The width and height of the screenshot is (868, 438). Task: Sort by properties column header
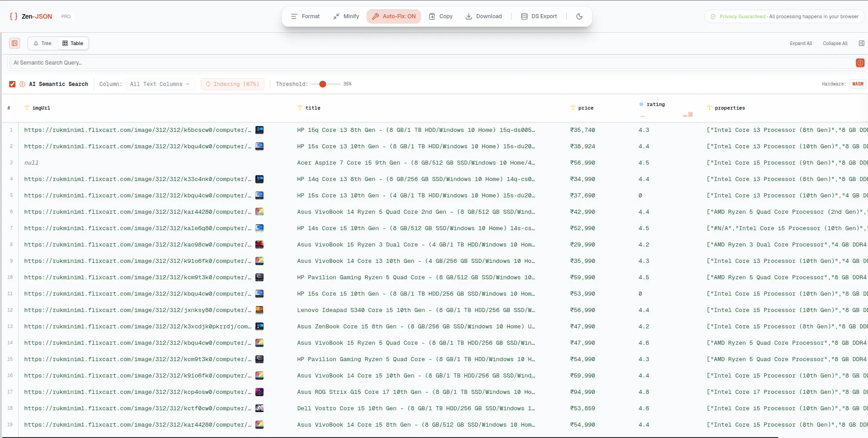tap(730, 108)
